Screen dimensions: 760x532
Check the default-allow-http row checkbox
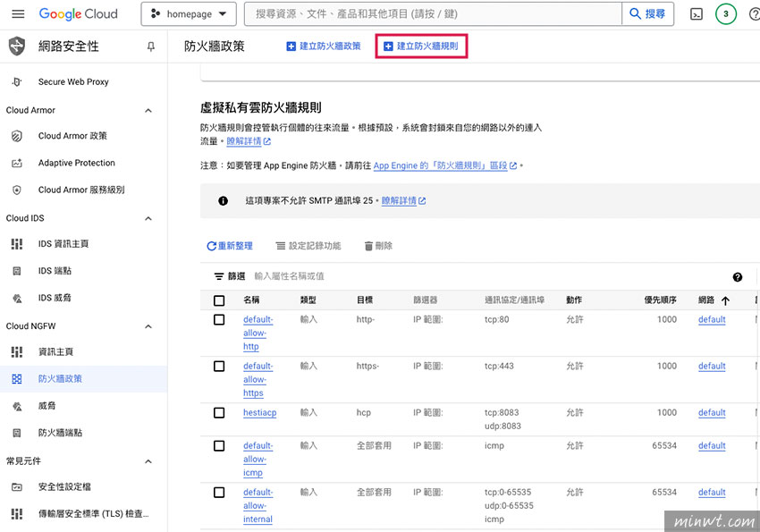pos(219,320)
